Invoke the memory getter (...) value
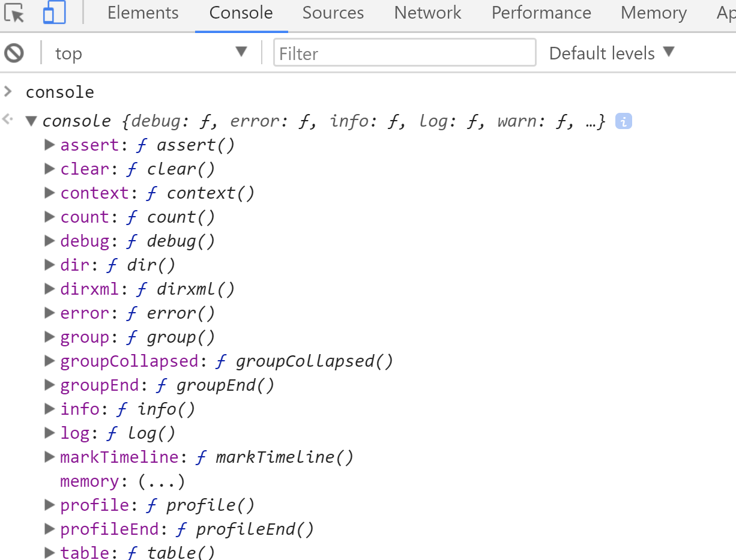Image resolution: width=736 pixels, height=560 pixels. coord(161,481)
